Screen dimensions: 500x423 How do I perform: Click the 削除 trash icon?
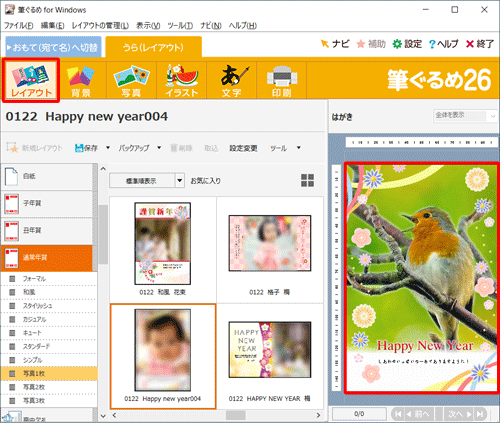174,148
